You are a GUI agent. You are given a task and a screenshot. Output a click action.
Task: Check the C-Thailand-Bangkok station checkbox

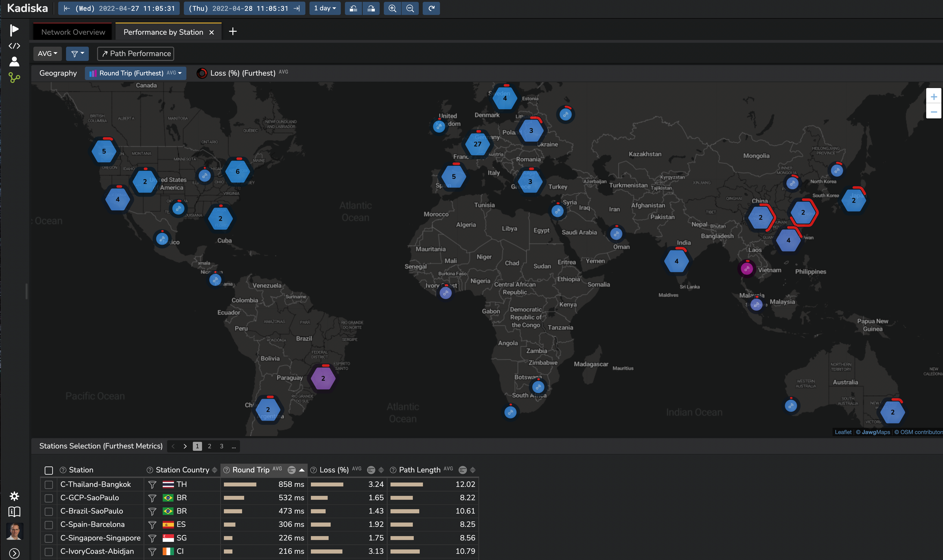pos(49,485)
